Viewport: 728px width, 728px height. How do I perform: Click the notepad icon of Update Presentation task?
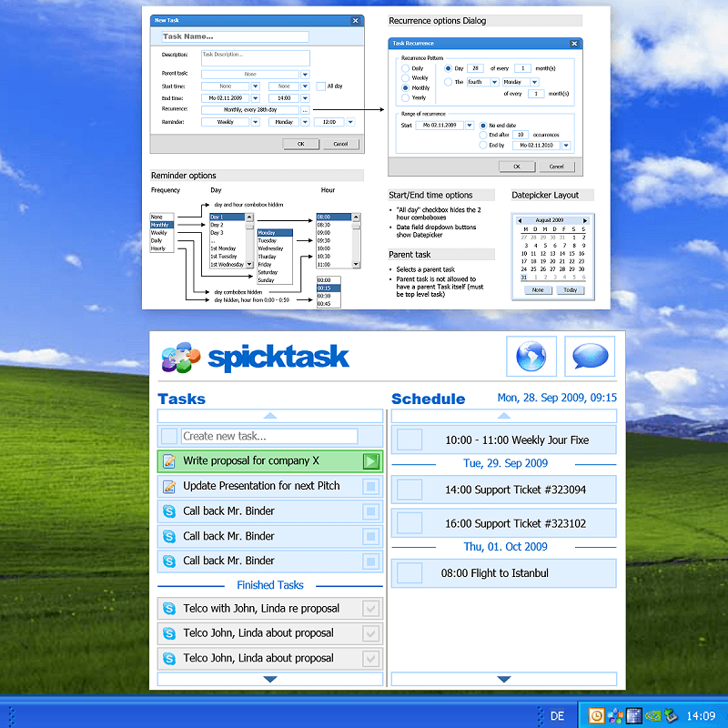pos(168,486)
